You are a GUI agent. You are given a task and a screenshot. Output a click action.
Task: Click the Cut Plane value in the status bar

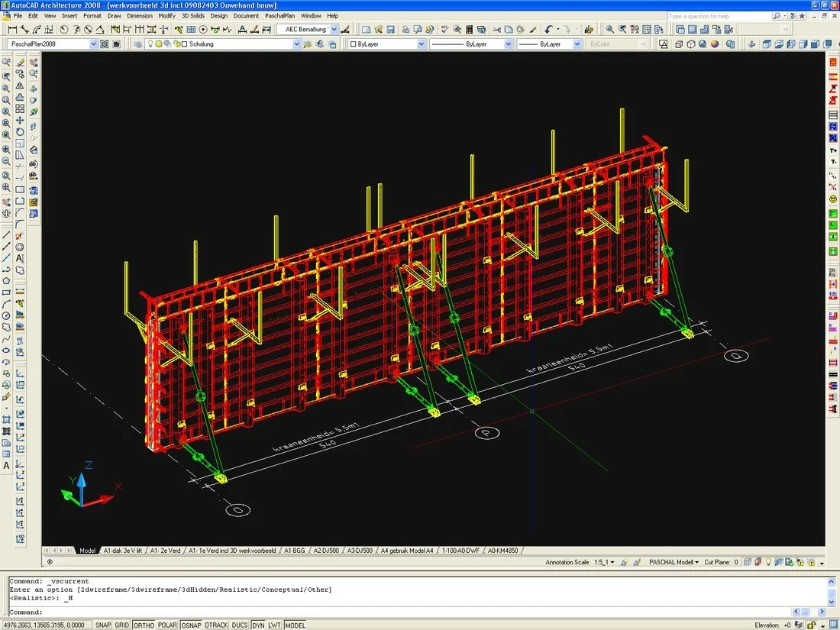coord(736,563)
